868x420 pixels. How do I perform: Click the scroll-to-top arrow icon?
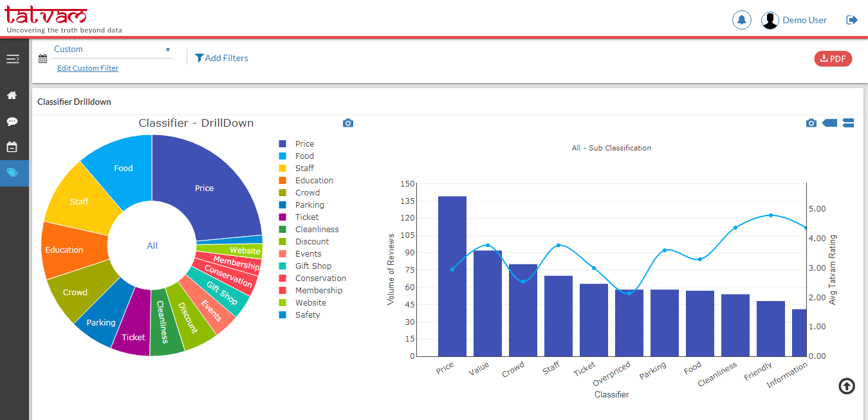coord(846,386)
